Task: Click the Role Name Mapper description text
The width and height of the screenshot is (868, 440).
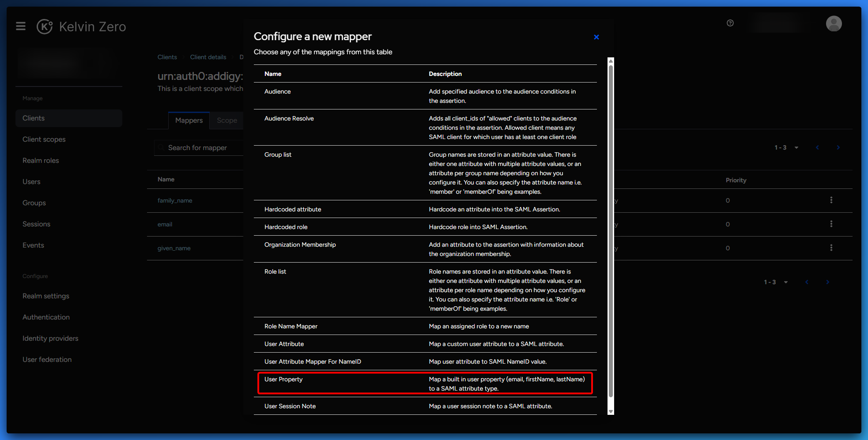Action: pyautogui.click(x=479, y=326)
